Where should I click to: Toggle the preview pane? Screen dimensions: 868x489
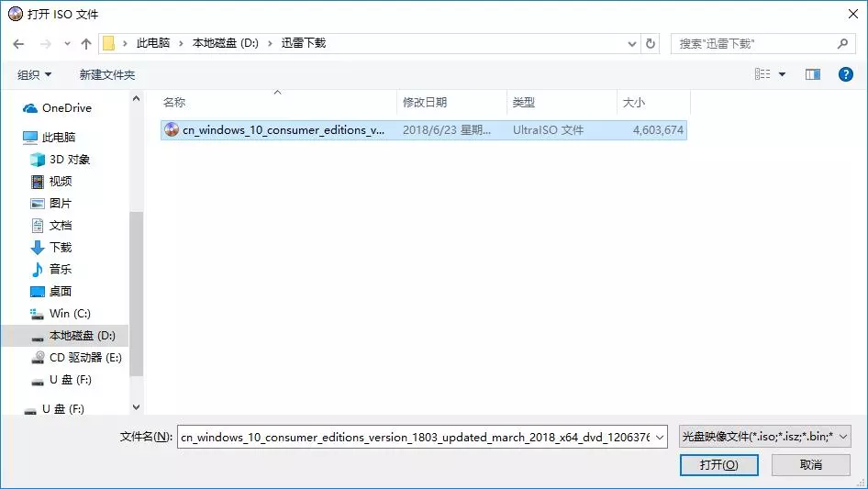(813, 74)
